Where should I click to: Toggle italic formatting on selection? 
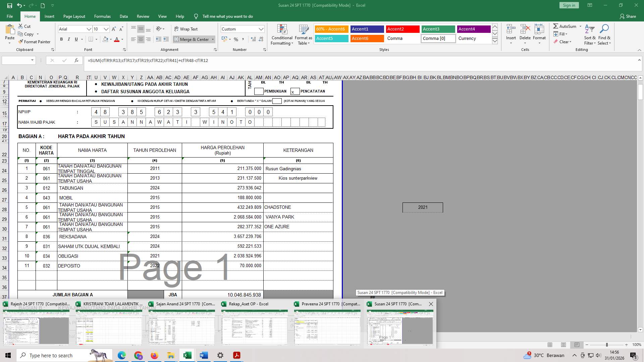click(69, 39)
